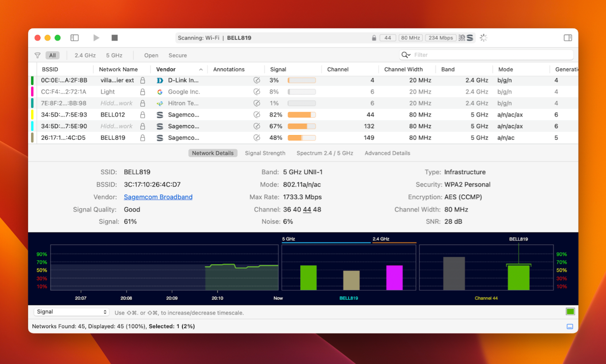This screenshot has height=364, width=606.
Task: Select network row 7E:8F:2...:BB:98
Action: [303, 103]
